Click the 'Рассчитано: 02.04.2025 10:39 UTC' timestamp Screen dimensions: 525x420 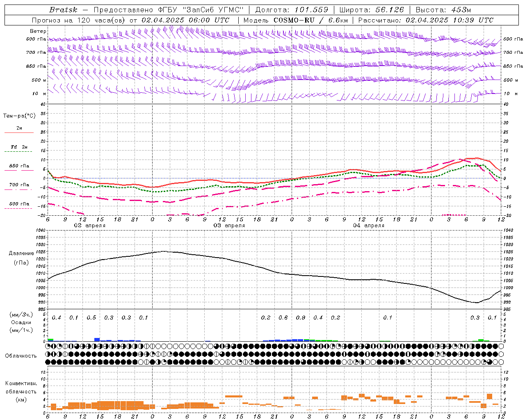pyautogui.click(x=425, y=20)
